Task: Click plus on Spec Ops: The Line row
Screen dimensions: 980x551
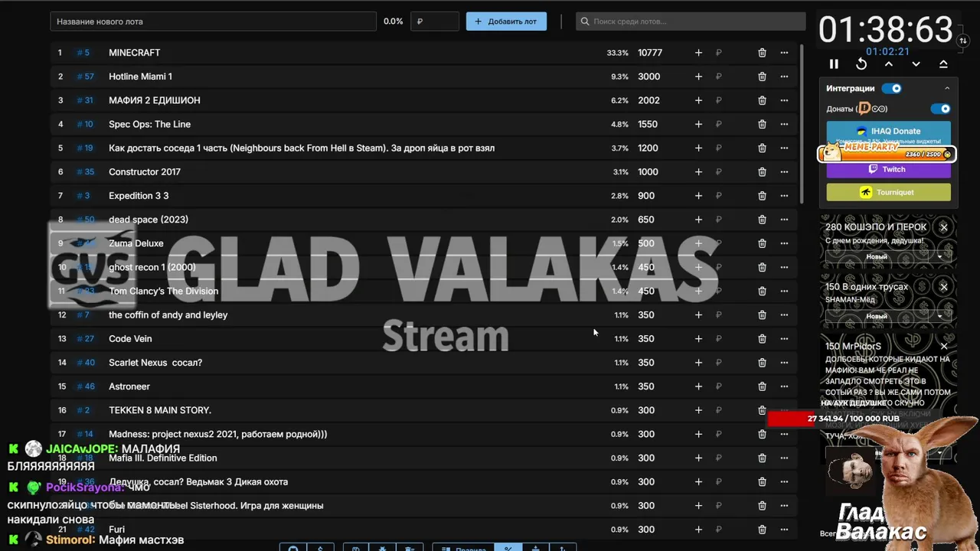Action: tap(698, 124)
